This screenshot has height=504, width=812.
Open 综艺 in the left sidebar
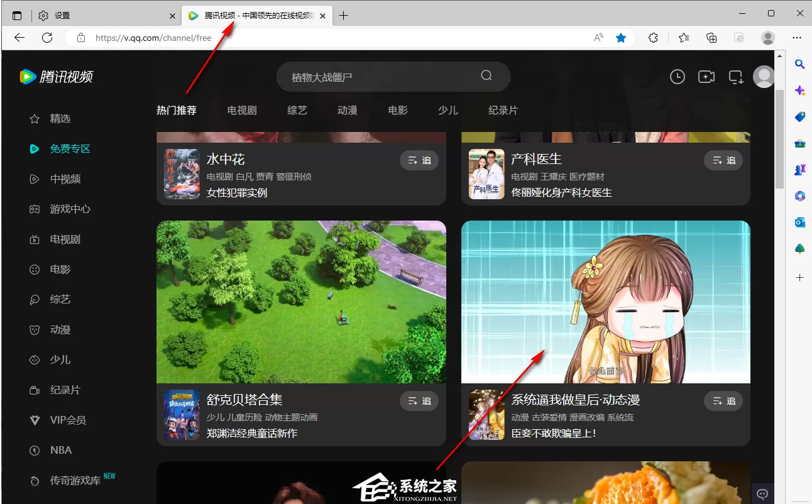60,300
